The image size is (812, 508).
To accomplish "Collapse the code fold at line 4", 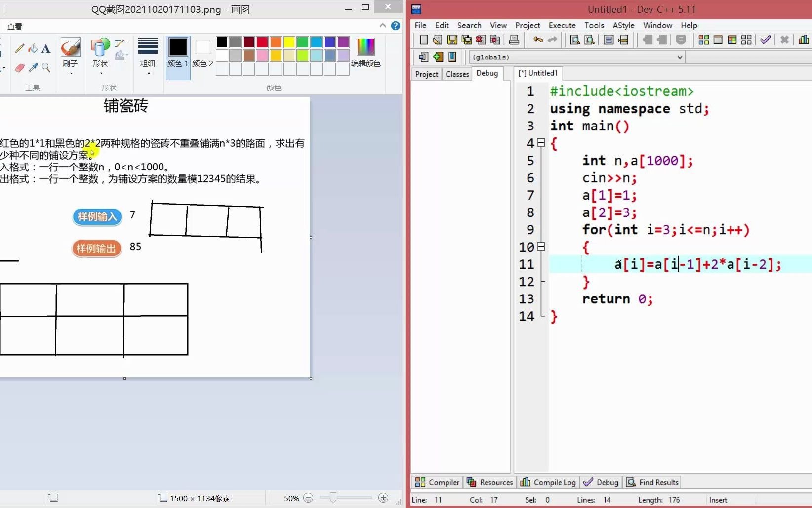I will pos(541,143).
